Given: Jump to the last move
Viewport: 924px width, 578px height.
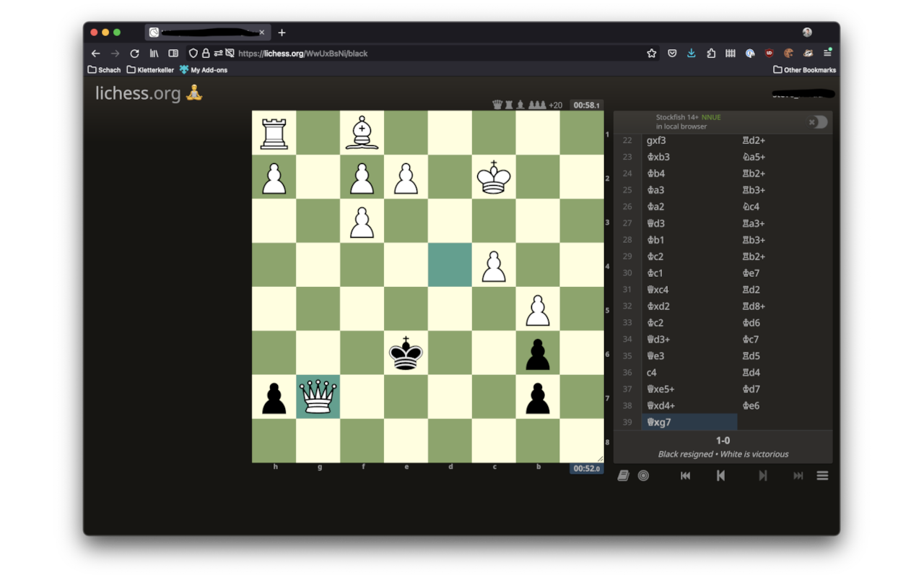Looking at the screenshot, I should (798, 475).
